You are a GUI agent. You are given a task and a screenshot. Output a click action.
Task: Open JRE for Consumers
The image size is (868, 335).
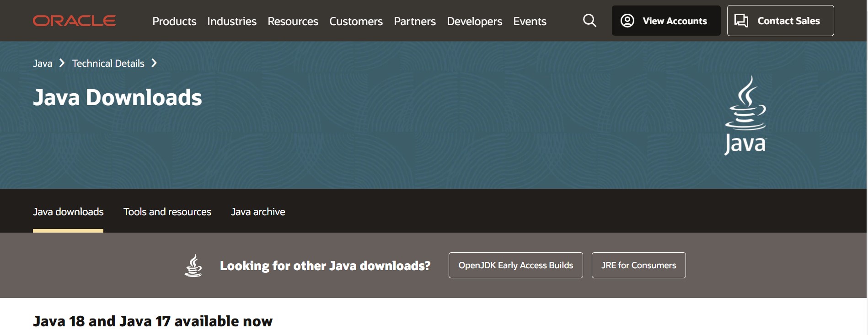638,265
